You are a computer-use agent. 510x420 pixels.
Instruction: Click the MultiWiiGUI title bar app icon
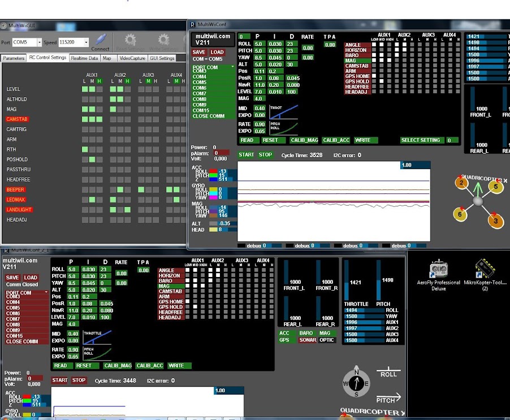point(3,25)
